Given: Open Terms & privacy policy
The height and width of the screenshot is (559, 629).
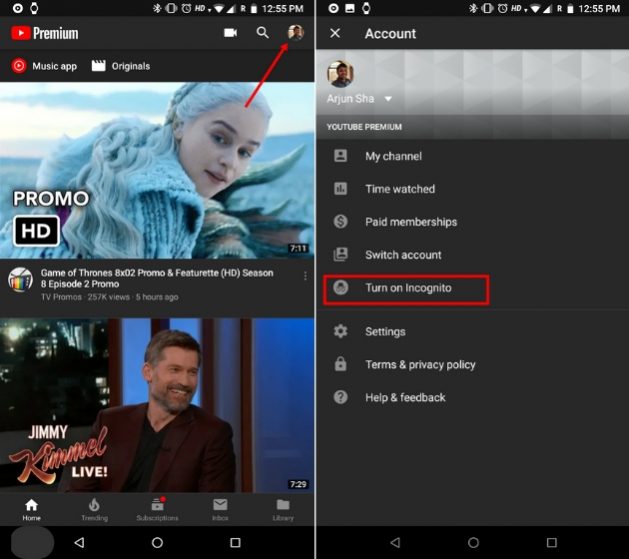Looking at the screenshot, I should pos(472,365).
